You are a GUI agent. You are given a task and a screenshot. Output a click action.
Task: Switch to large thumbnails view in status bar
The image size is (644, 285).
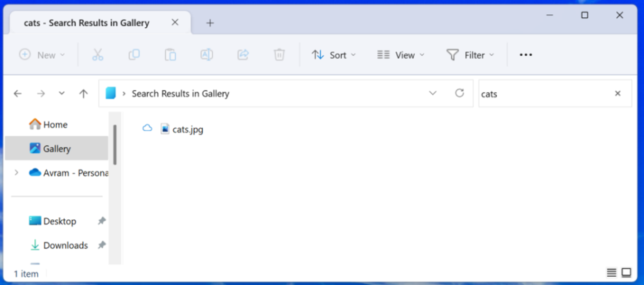[x=626, y=273]
